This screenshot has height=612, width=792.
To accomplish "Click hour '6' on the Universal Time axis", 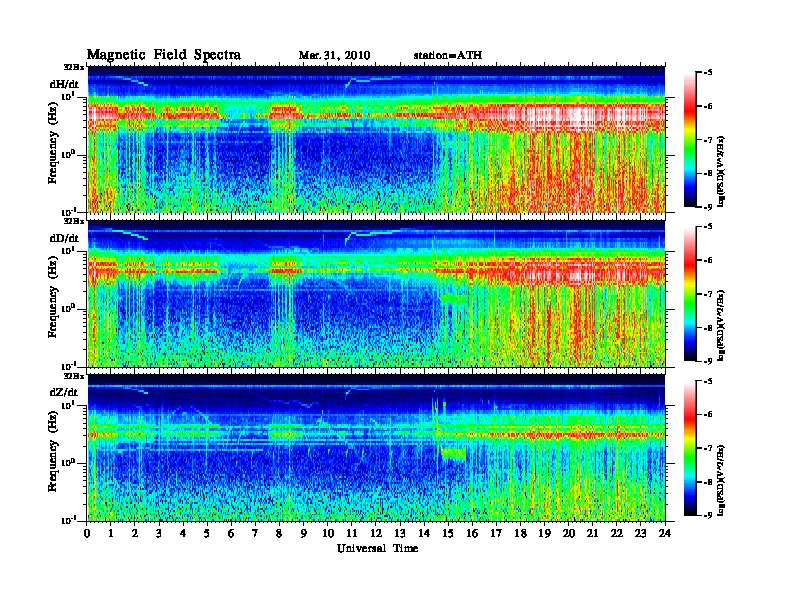I will pyautogui.click(x=231, y=534).
